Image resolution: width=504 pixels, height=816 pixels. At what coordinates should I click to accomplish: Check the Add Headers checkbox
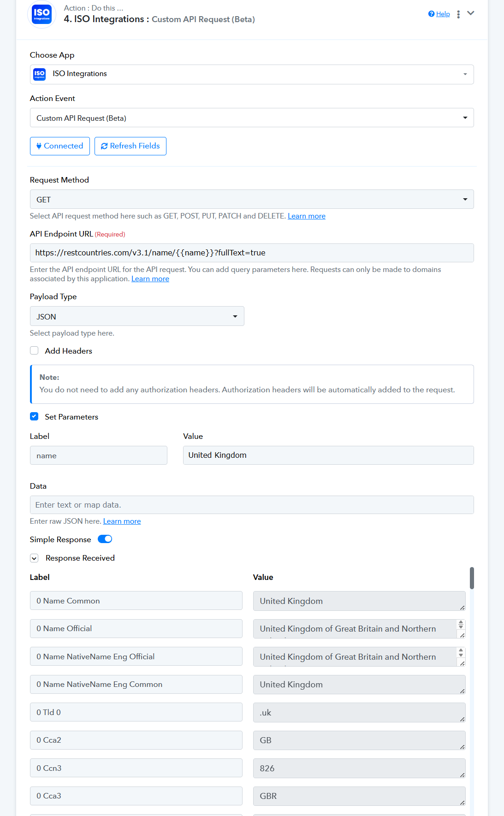point(34,350)
